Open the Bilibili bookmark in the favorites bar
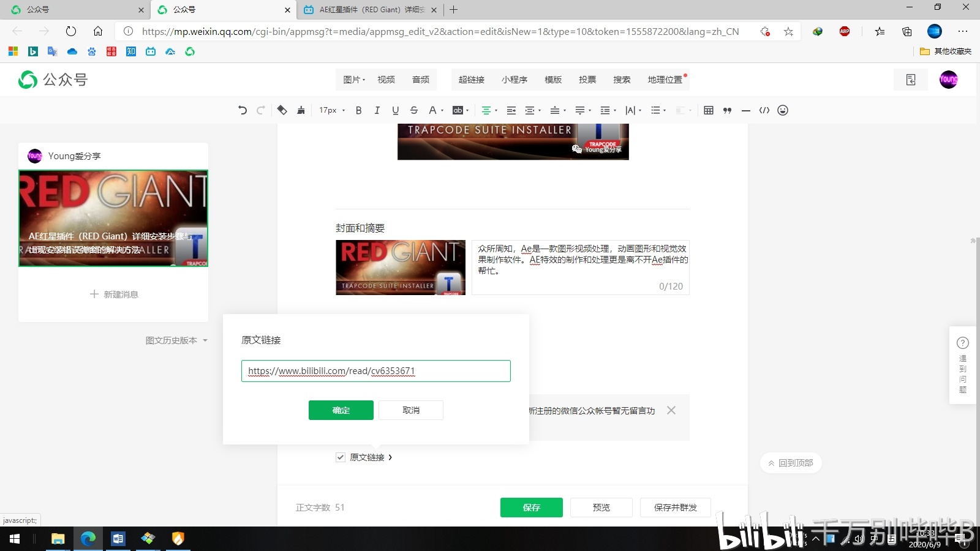 tap(151, 51)
